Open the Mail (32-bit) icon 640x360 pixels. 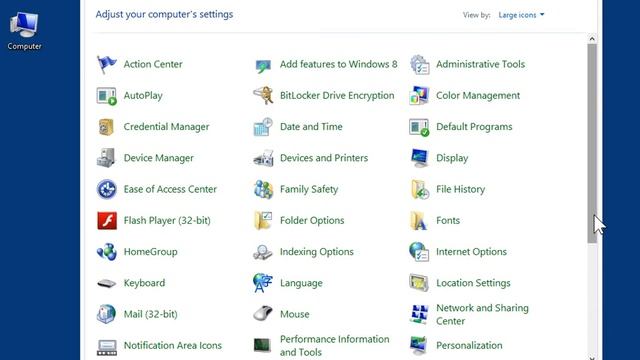click(107, 314)
